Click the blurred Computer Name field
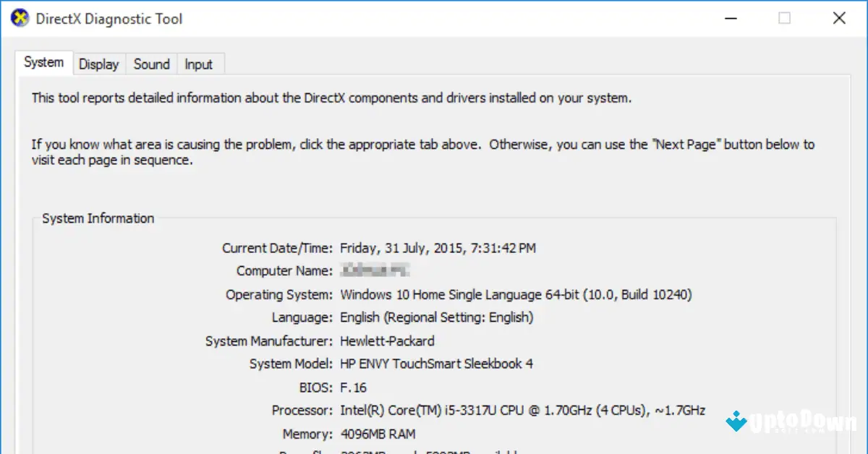Viewport: 868px width, 454px height. pyautogui.click(x=377, y=270)
